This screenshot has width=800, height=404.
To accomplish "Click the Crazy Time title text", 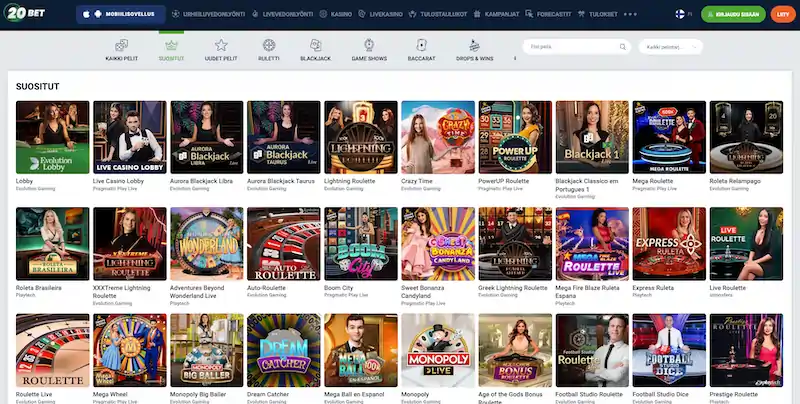I will pos(416,181).
